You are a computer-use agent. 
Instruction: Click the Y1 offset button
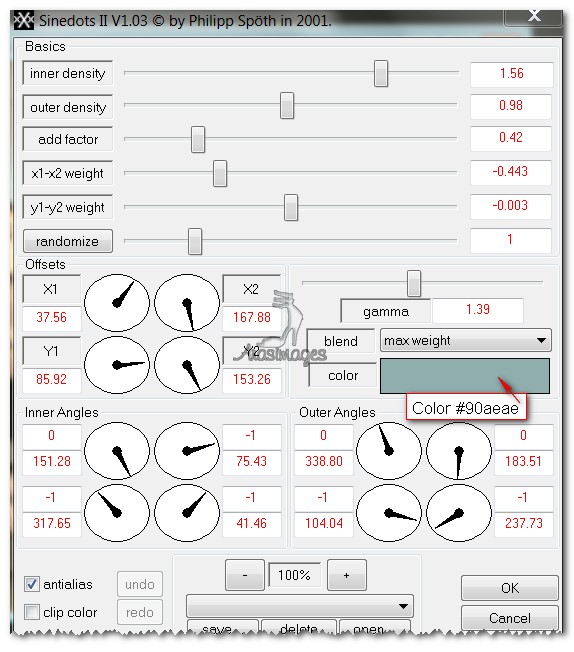click(52, 351)
